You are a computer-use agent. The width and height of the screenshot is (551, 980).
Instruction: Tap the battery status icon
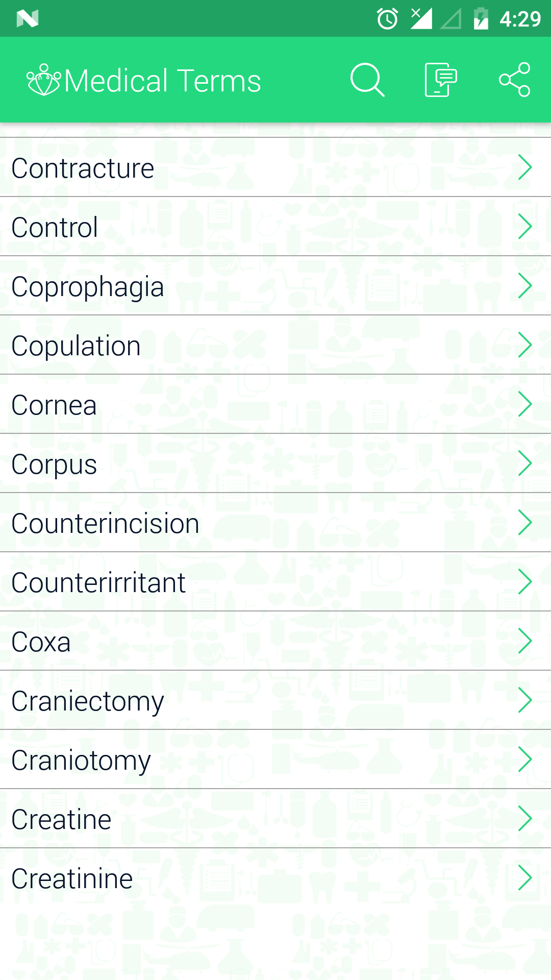[x=481, y=19]
